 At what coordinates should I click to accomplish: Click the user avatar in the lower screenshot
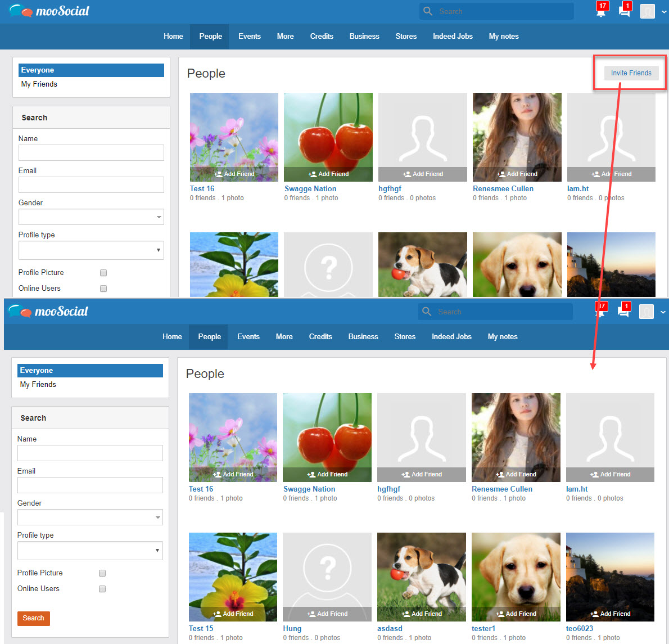pyautogui.click(x=647, y=312)
